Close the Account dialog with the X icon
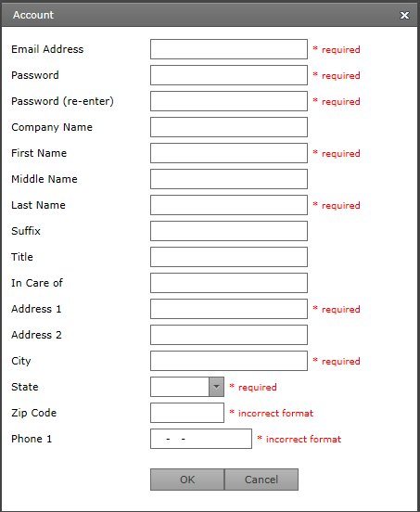420x512 pixels. click(404, 15)
